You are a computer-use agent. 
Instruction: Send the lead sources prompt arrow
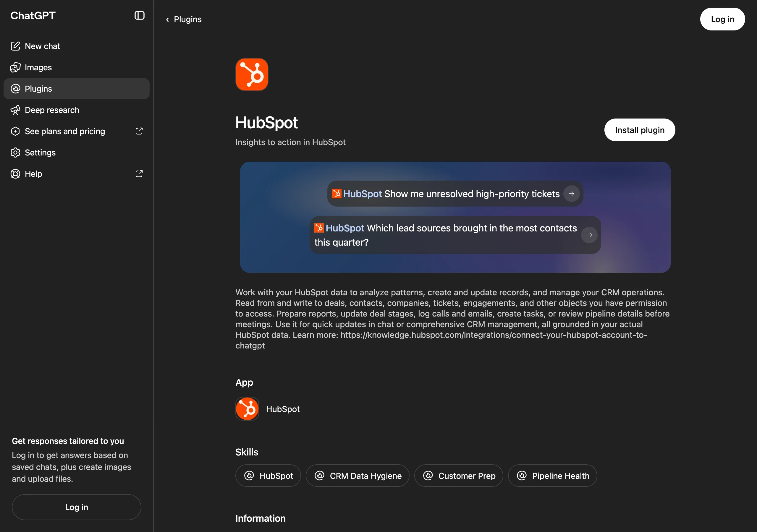(589, 235)
